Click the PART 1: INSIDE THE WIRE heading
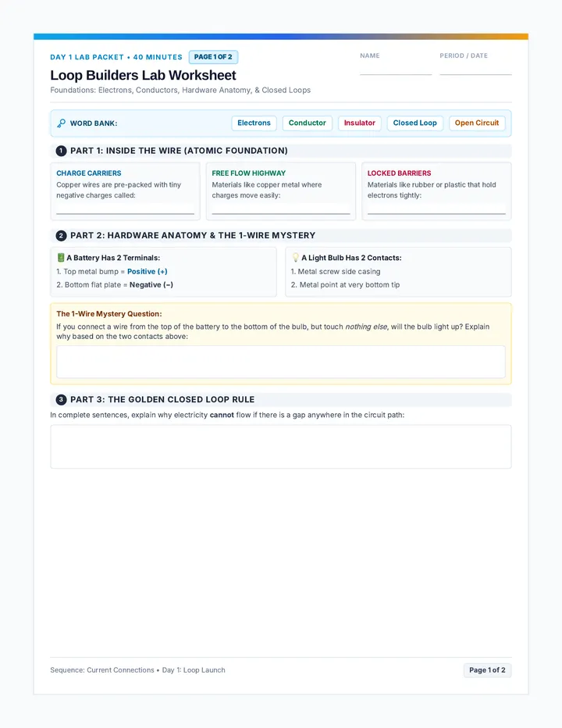The image size is (562, 728). (179, 151)
